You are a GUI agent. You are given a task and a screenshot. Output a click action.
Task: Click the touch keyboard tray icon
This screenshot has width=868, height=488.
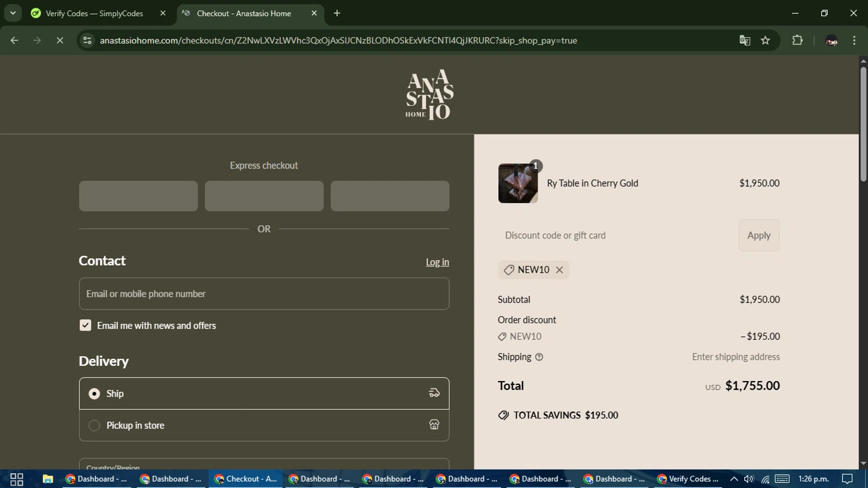pyautogui.click(x=782, y=479)
